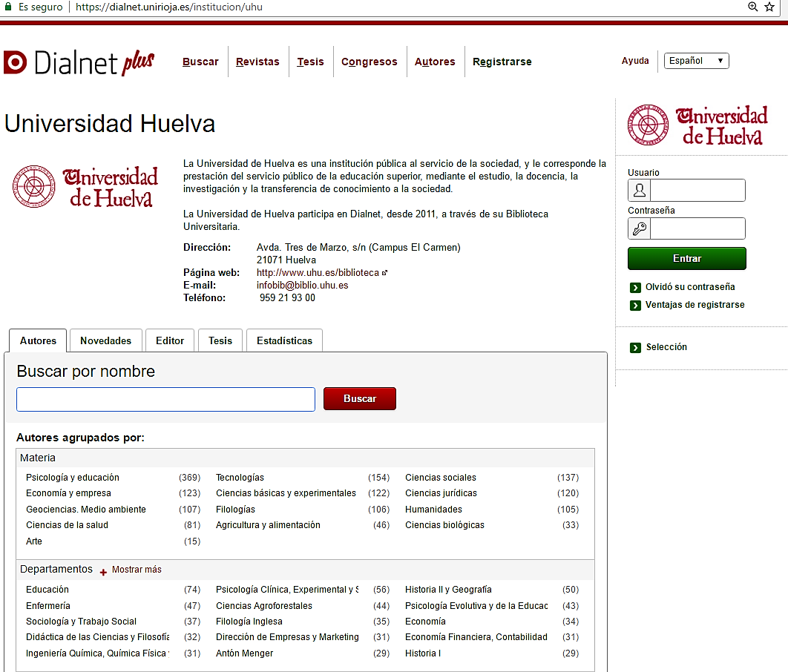Focus the Usuario input field
Viewport: 788px width, 672px height.
[697, 191]
